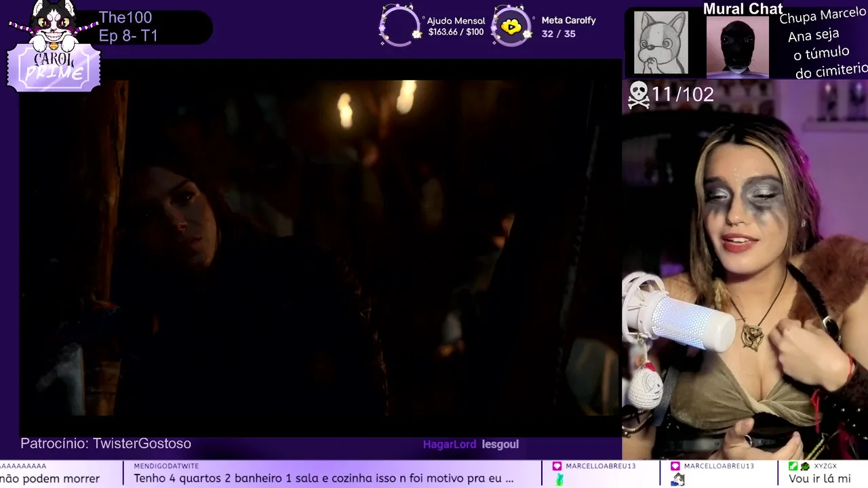
Task: Open the black mask avatar thumbnail
Action: tap(737, 46)
